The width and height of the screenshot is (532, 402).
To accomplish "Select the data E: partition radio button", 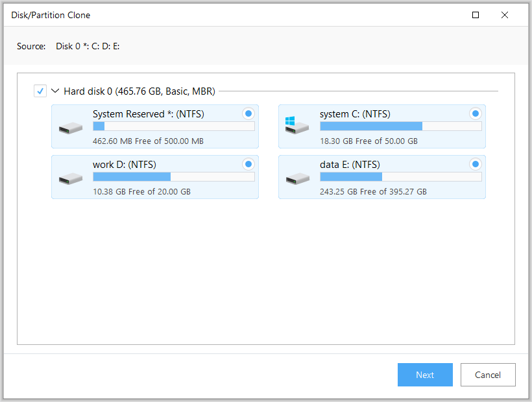I will coord(476,164).
